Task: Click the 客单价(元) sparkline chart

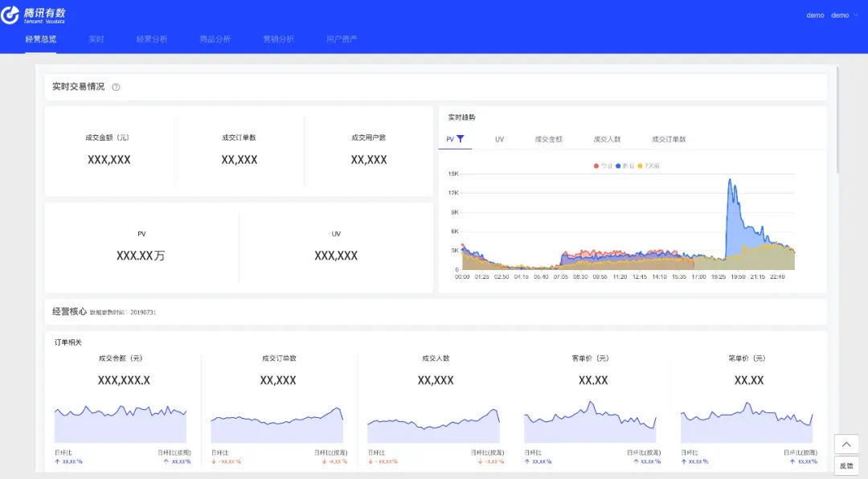Action: tap(590, 422)
